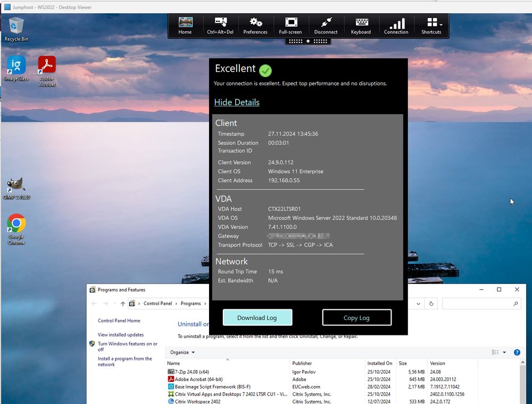
Task: Open Turn Windows features on or off
Action: [128, 347]
